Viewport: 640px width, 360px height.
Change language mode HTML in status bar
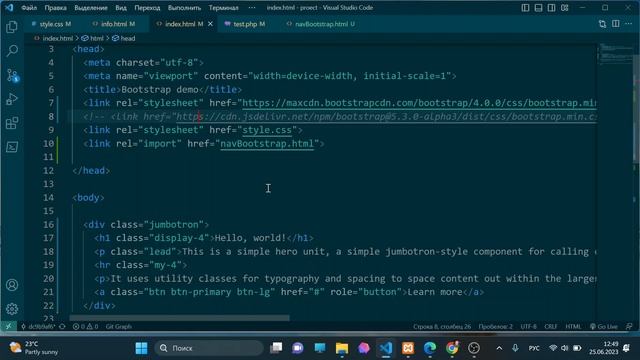pyautogui.click(x=573, y=327)
